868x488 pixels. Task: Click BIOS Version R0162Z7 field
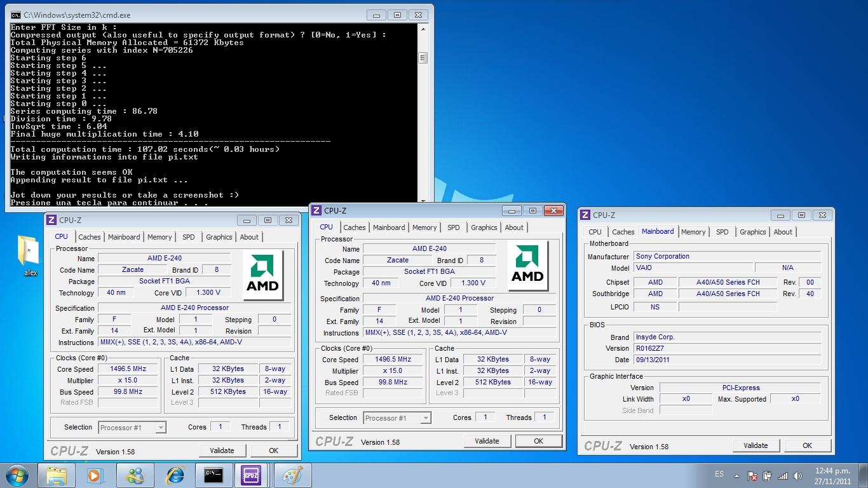coord(727,348)
